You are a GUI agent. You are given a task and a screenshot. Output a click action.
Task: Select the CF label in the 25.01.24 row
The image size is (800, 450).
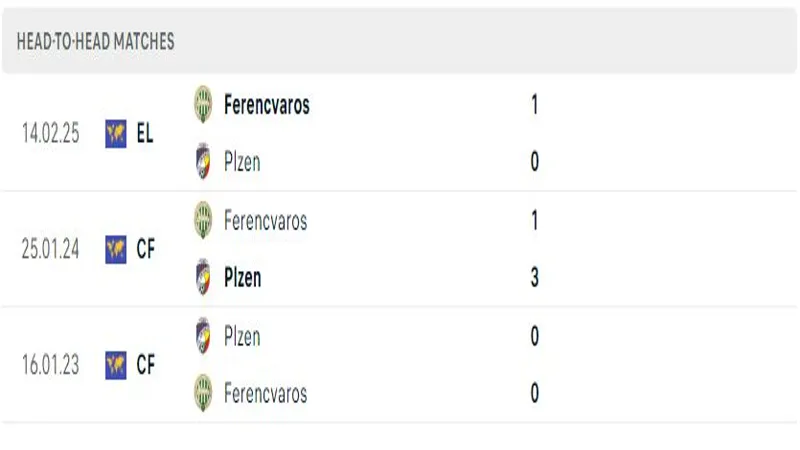(145, 249)
